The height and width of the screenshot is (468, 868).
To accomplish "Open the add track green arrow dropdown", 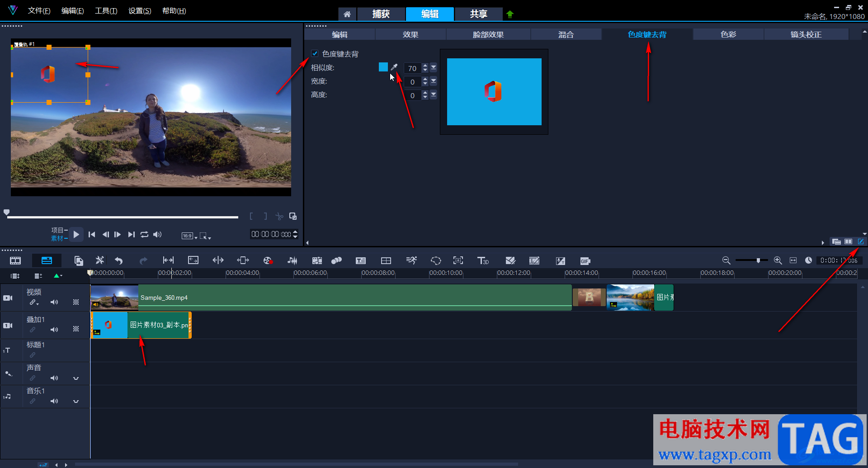I will 58,275.
